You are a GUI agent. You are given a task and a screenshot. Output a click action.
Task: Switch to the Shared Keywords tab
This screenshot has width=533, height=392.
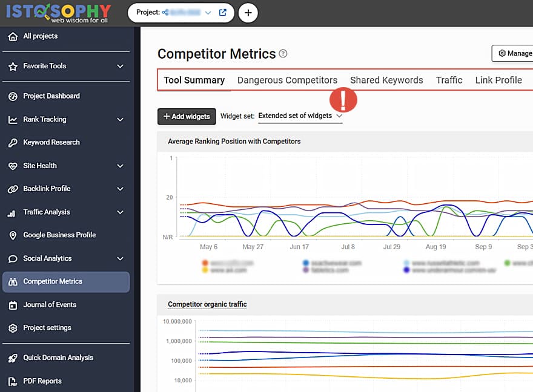tap(386, 80)
